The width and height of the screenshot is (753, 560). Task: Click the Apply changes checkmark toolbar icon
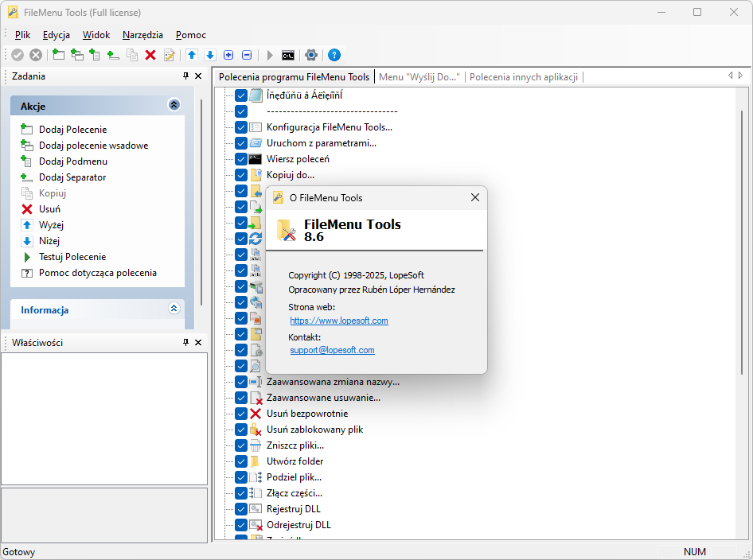click(18, 55)
